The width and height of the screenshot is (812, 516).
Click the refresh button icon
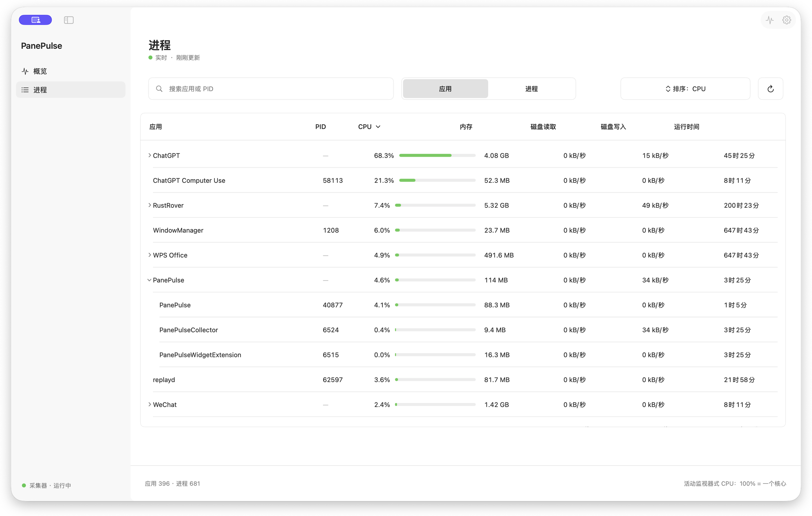pyautogui.click(x=770, y=89)
